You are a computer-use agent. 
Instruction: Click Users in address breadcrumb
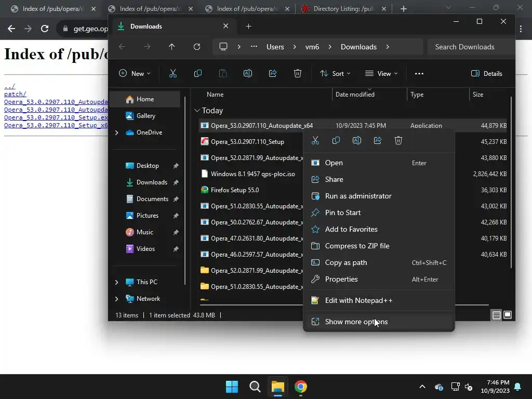point(275,47)
